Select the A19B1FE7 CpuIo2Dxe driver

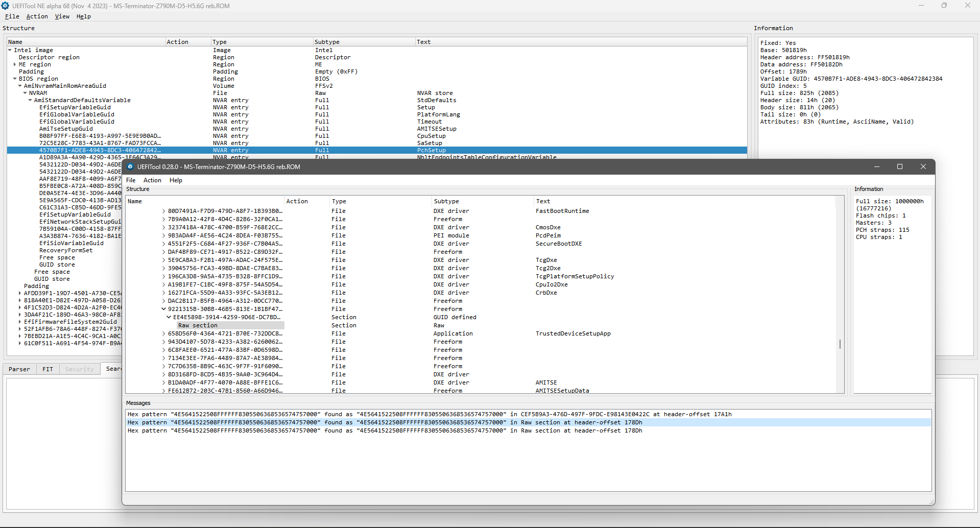[x=480, y=284]
